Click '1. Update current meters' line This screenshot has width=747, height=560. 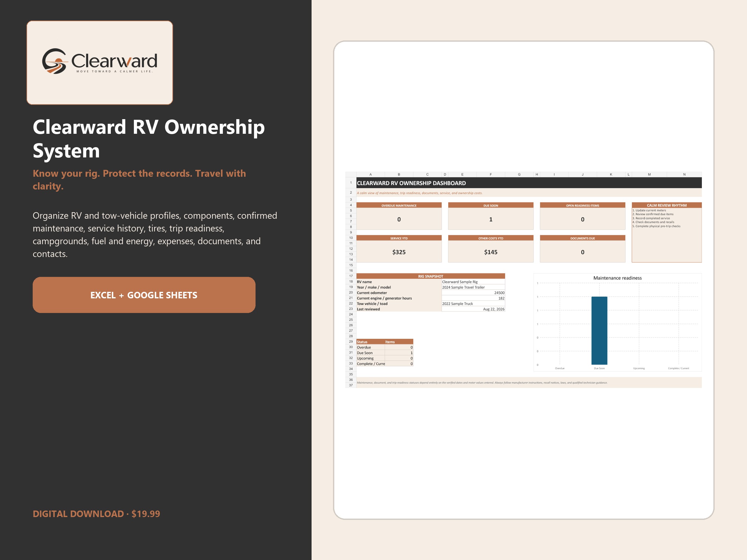[649, 210]
